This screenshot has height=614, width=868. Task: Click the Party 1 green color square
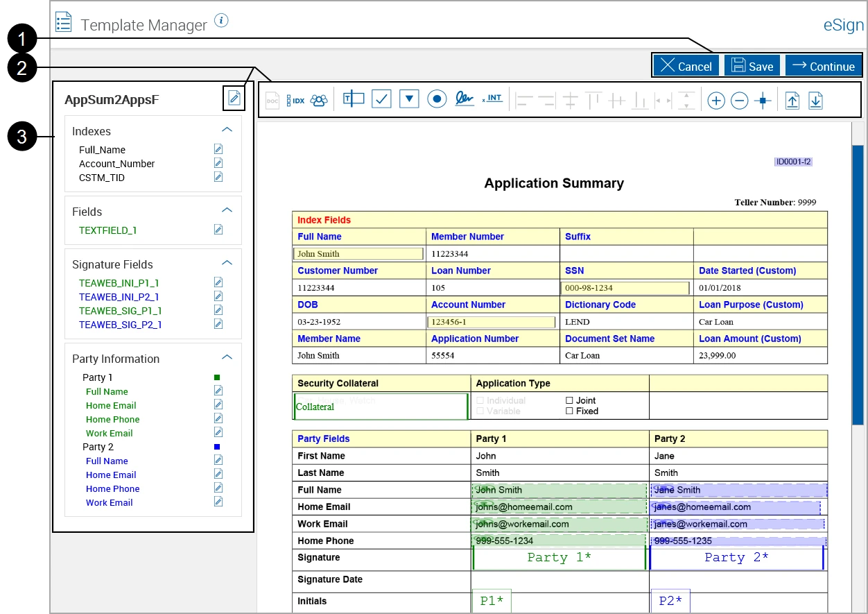click(217, 377)
